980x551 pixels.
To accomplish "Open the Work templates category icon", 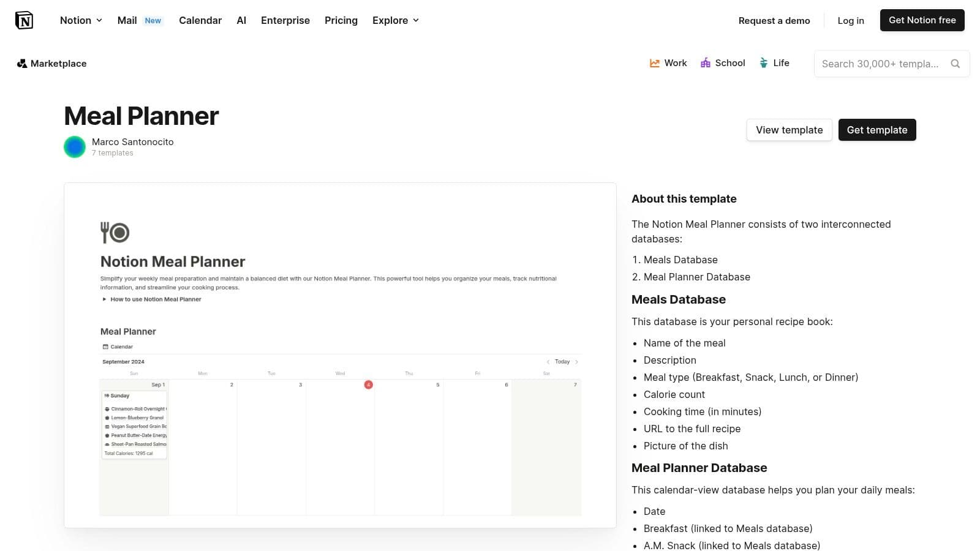I will coord(654,62).
